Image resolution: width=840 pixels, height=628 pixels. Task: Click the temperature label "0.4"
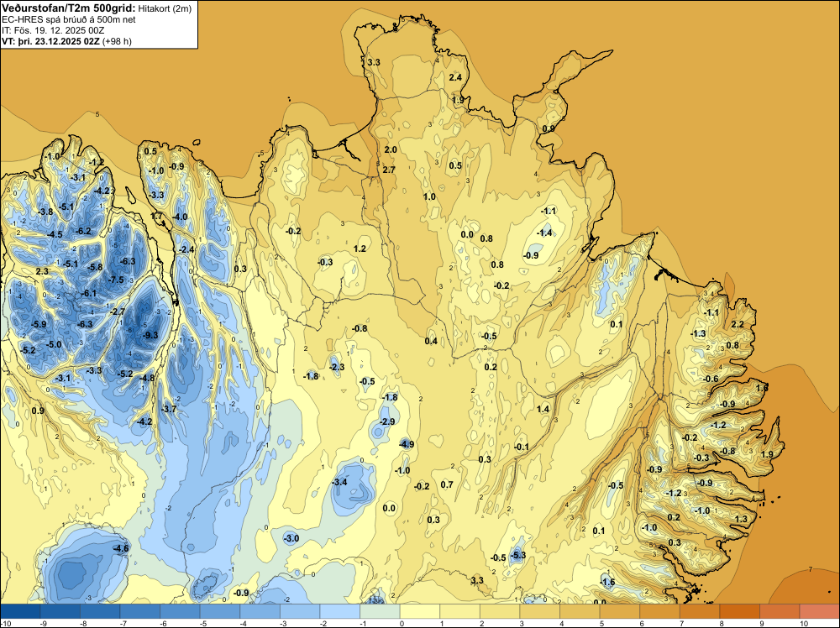431,342
